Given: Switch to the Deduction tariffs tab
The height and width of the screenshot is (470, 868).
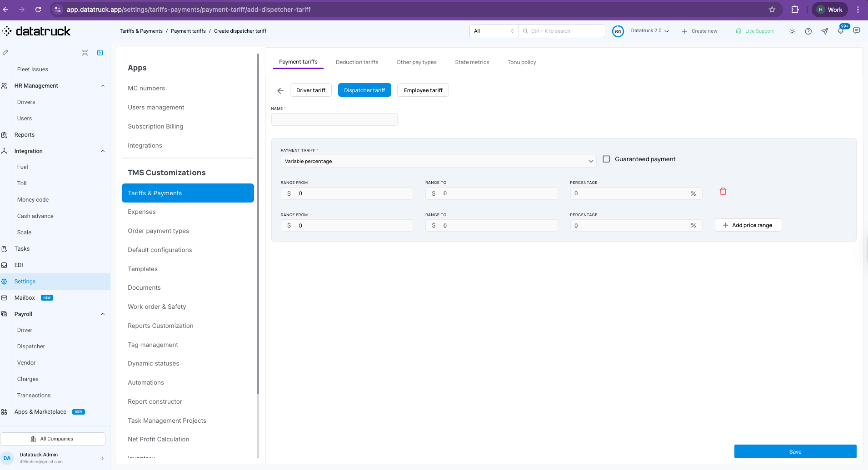Looking at the screenshot, I should [357, 62].
